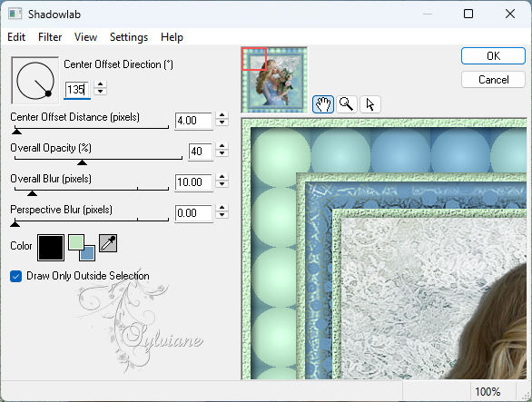
Task: Click the Shadowlab title bar icon
Action: pos(15,14)
